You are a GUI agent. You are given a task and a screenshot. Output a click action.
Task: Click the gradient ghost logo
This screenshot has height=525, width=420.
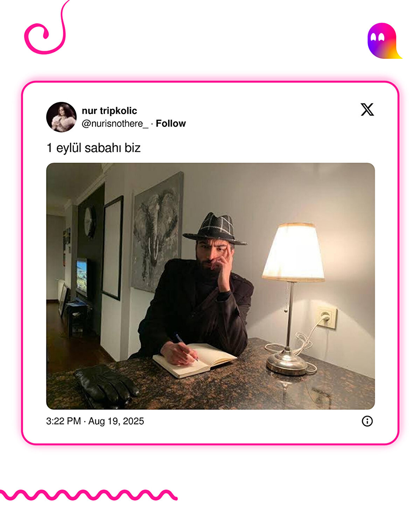(384, 41)
